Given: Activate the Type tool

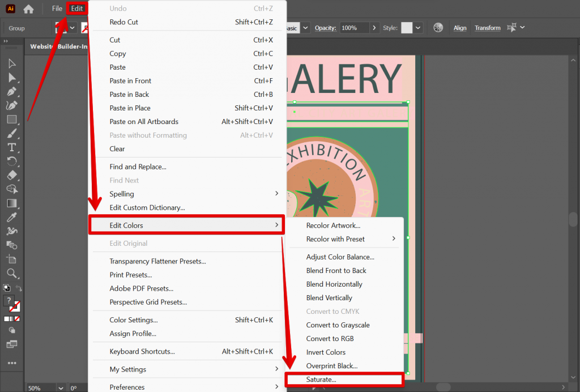Looking at the screenshot, I should (x=12, y=146).
